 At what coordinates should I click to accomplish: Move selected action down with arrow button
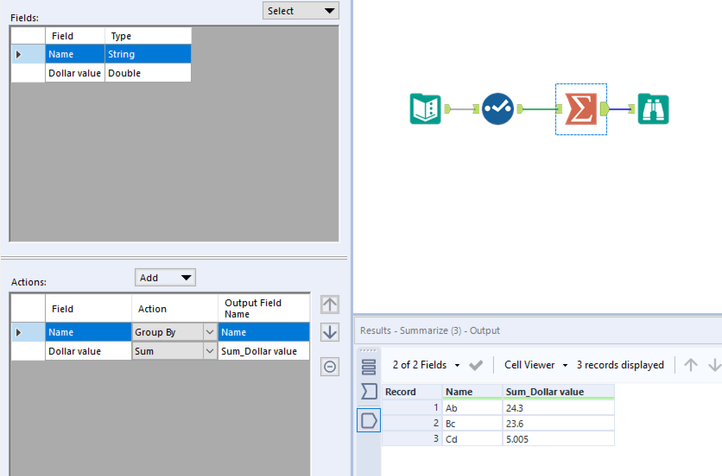coord(330,332)
